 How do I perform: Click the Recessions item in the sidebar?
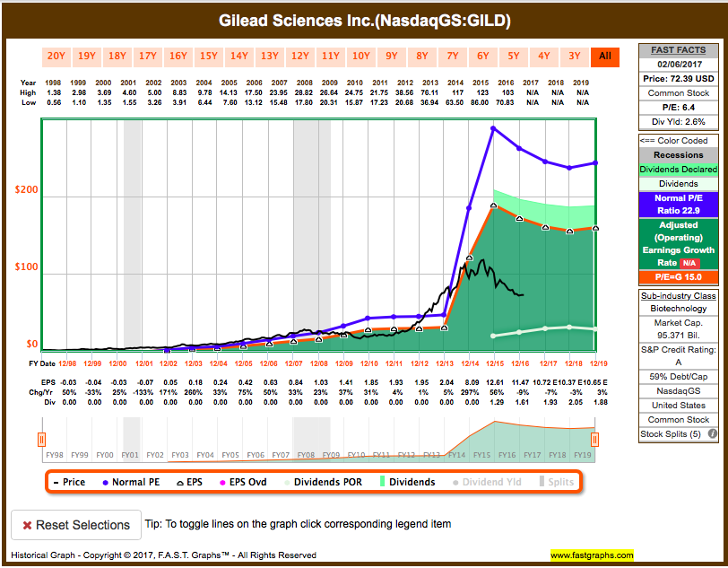[x=678, y=155]
